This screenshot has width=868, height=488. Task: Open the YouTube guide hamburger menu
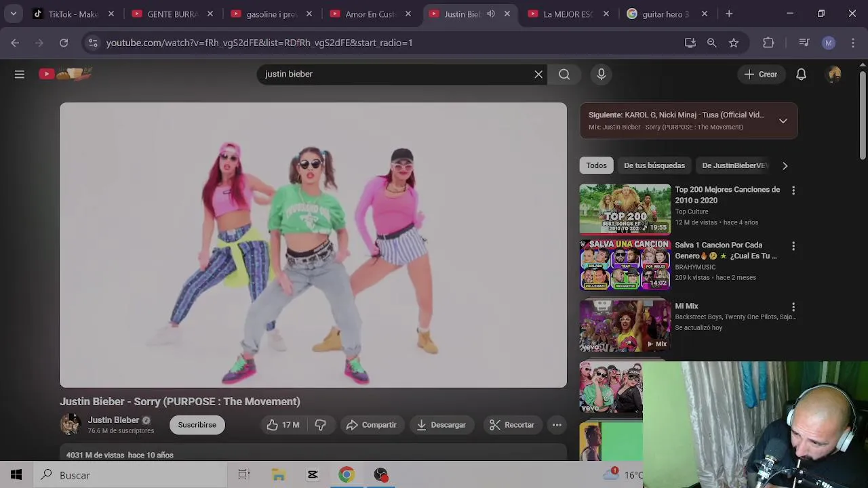(x=20, y=75)
